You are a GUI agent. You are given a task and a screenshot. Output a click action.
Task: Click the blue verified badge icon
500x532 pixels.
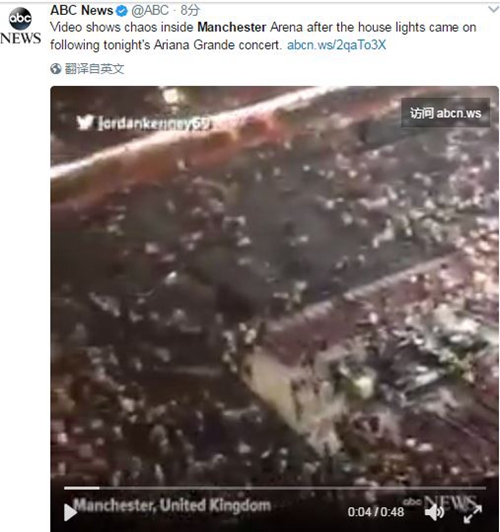(x=122, y=11)
